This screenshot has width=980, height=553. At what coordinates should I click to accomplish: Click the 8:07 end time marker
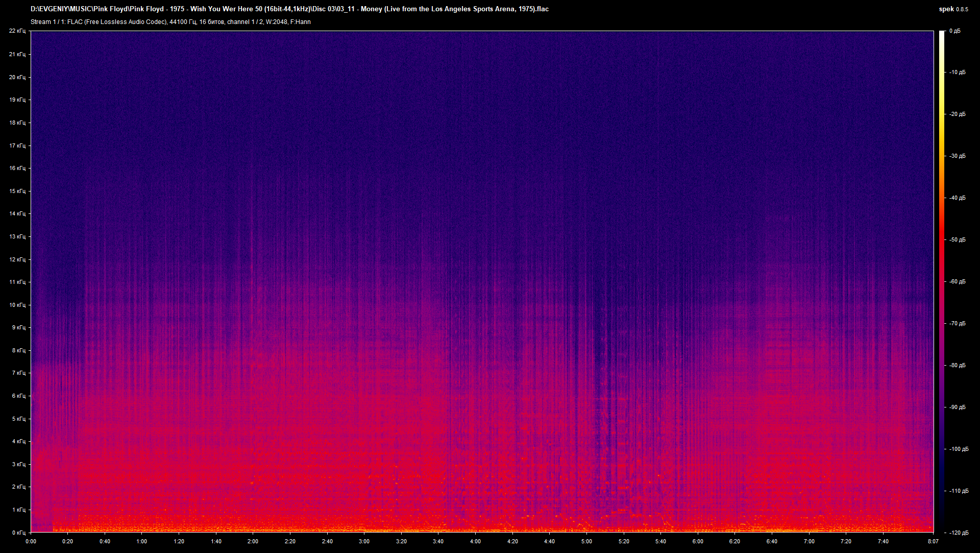click(933, 541)
